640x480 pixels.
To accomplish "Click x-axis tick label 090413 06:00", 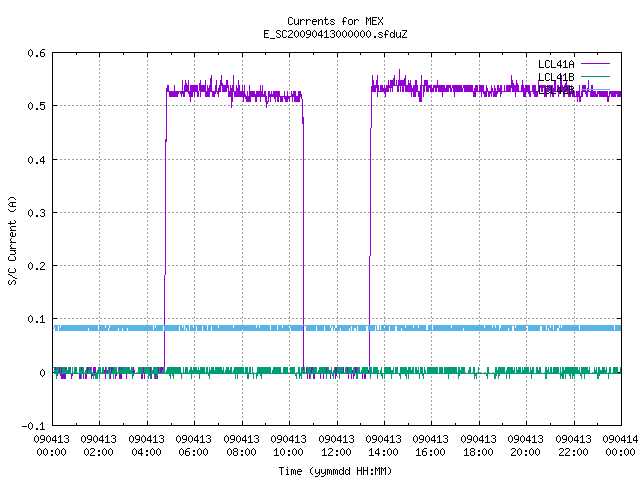I will [193, 445].
